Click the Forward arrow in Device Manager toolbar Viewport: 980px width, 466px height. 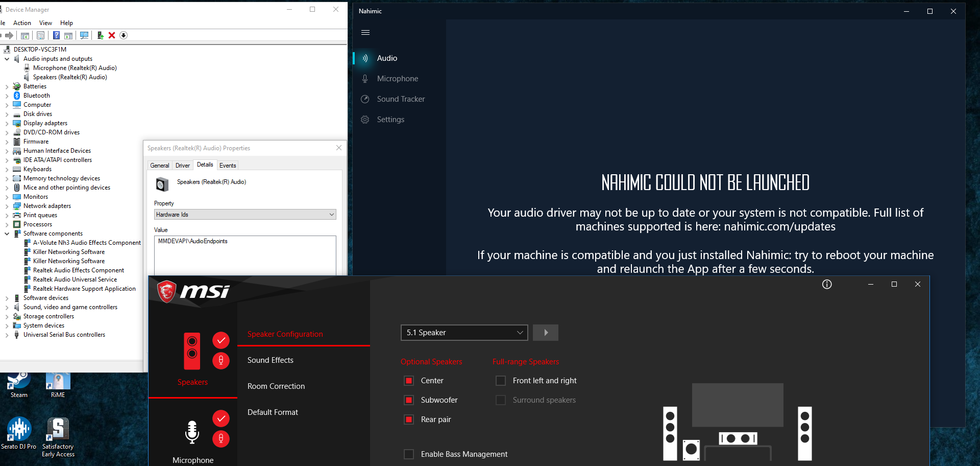click(x=9, y=35)
